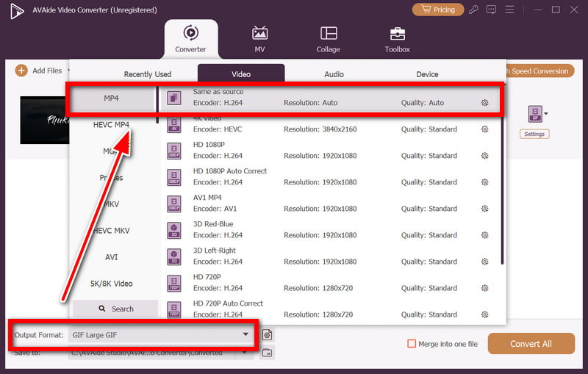Switch to the Device tab
The width and height of the screenshot is (588, 374).
(427, 74)
